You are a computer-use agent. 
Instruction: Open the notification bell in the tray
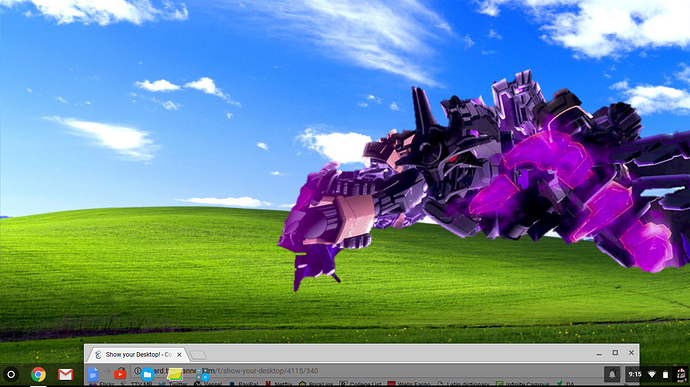click(x=612, y=375)
